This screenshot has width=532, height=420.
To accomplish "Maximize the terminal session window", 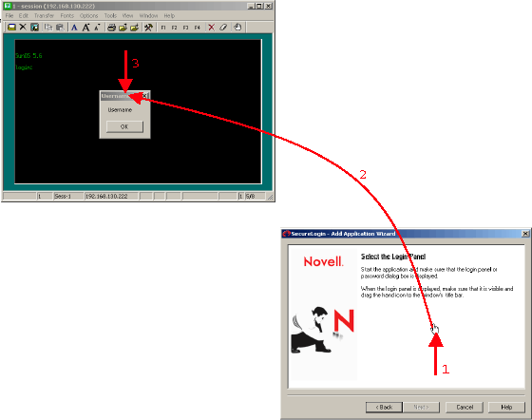I will pyautogui.click(x=259, y=6).
